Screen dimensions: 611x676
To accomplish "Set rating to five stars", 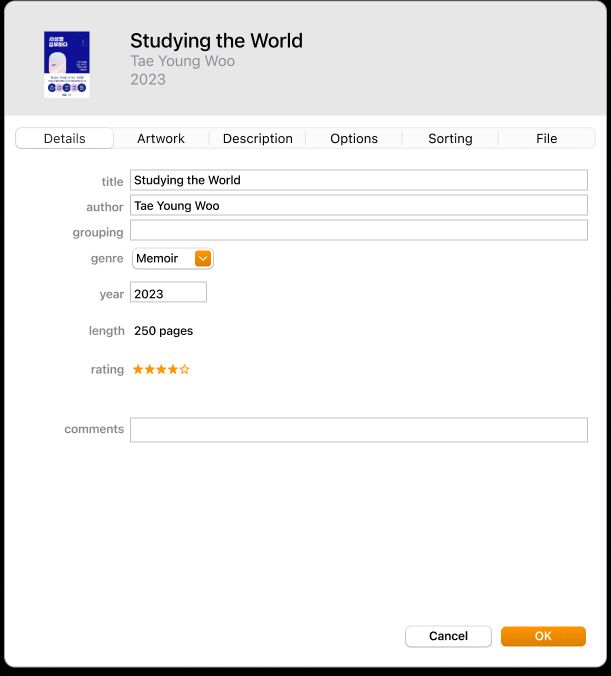I will pos(185,369).
